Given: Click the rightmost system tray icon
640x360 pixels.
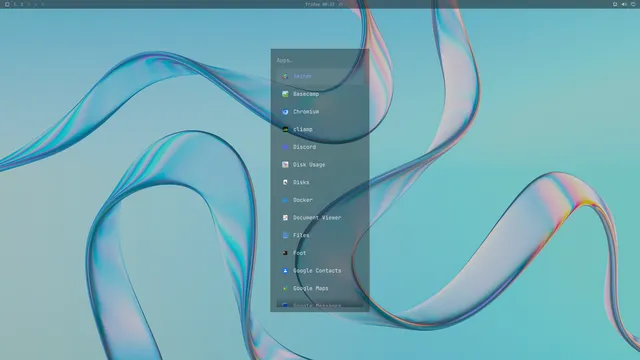Looking at the screenshot, I should [633, 4].
